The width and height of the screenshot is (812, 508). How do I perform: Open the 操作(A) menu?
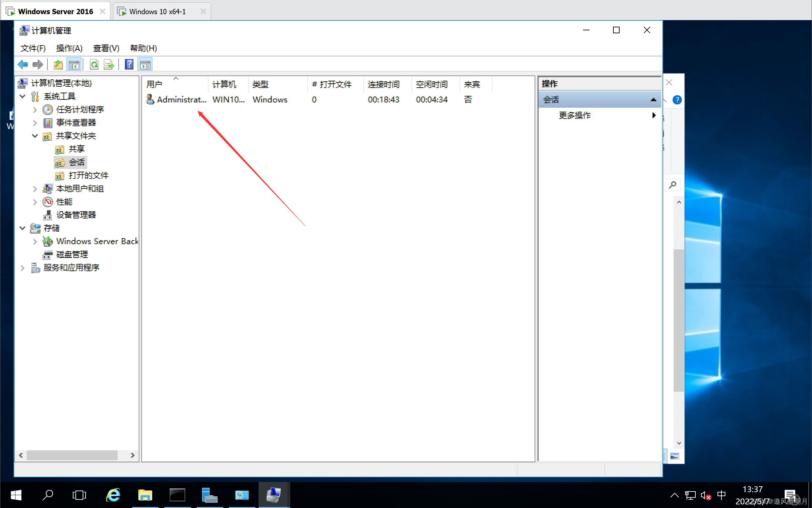click(x=69, y=48)
